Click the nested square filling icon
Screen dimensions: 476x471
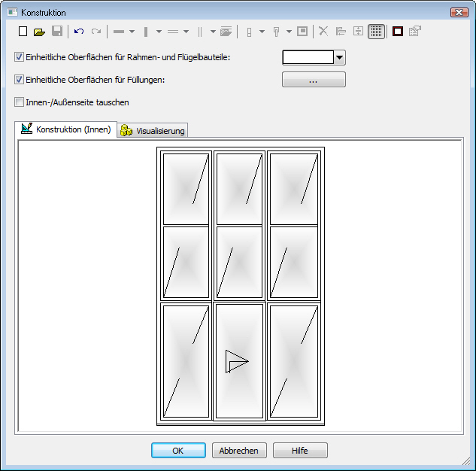coord(302,32)
